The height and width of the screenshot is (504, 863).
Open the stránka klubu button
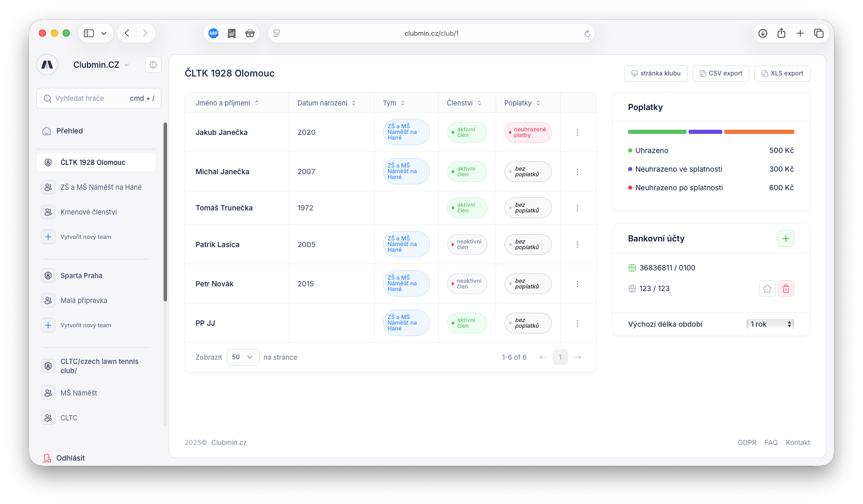656,73
